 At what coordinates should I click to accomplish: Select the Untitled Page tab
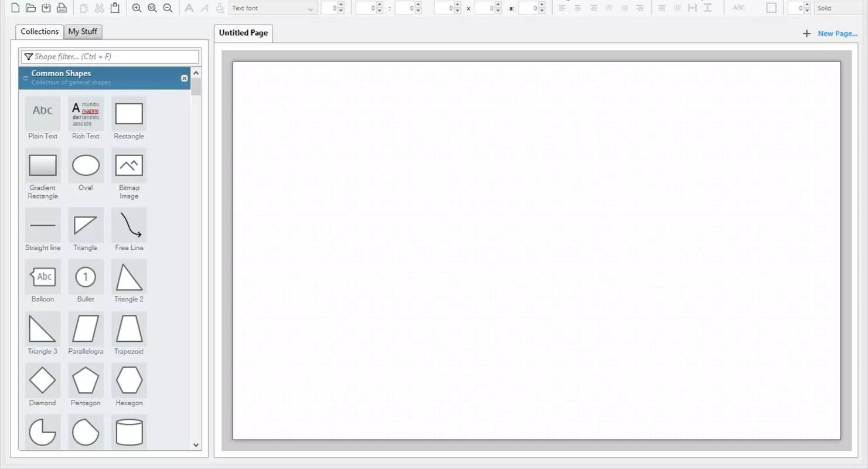[x=243, y=33]
